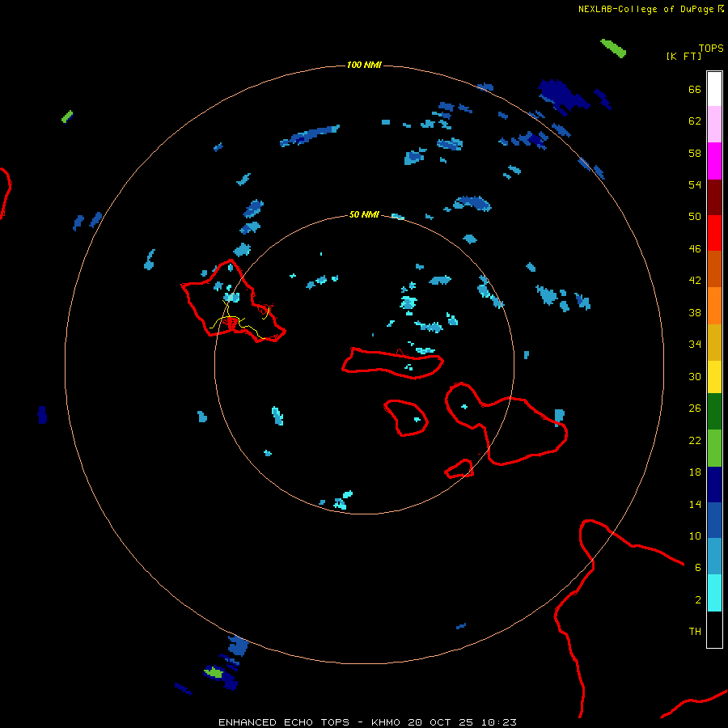Click the bright red legend swatch
The width and height of the screenshot is (728, 728).
(714, 233)
